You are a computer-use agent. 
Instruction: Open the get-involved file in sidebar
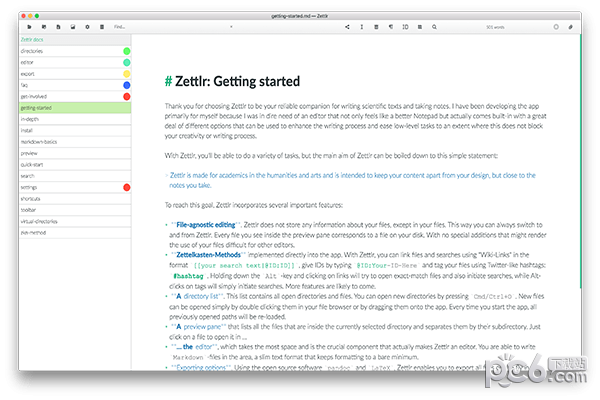click(x=75, y=96)
